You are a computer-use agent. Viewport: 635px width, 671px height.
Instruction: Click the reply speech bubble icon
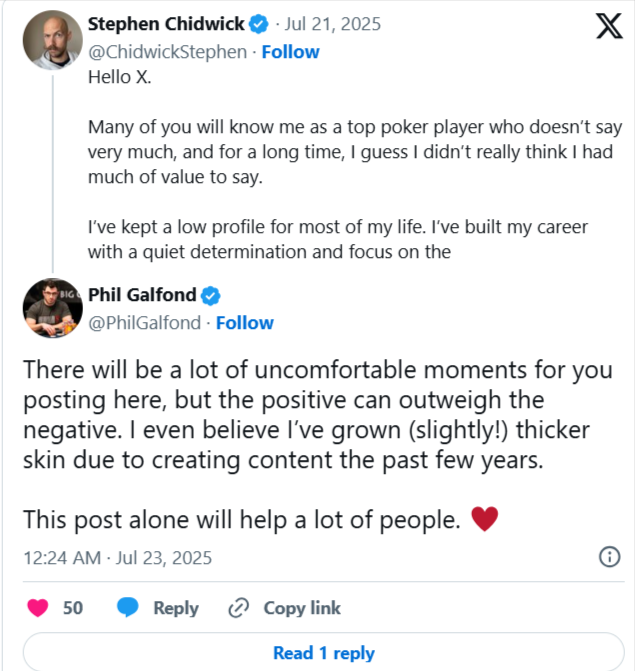(x=128, y=608)
